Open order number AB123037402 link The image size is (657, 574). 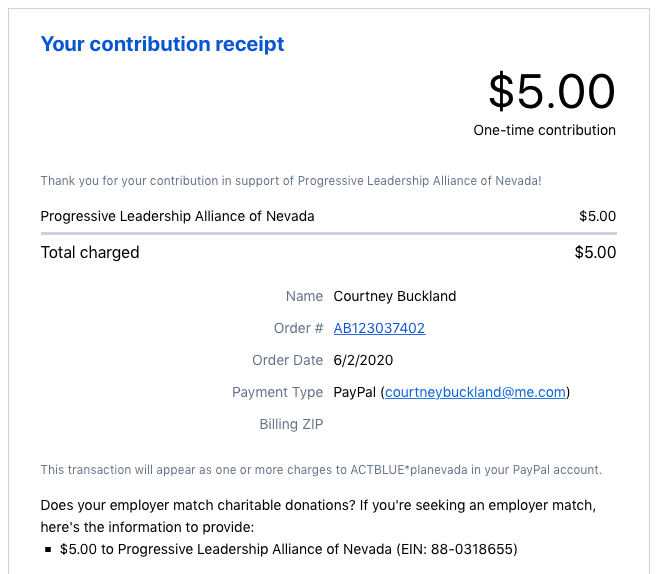pos(379,328)
